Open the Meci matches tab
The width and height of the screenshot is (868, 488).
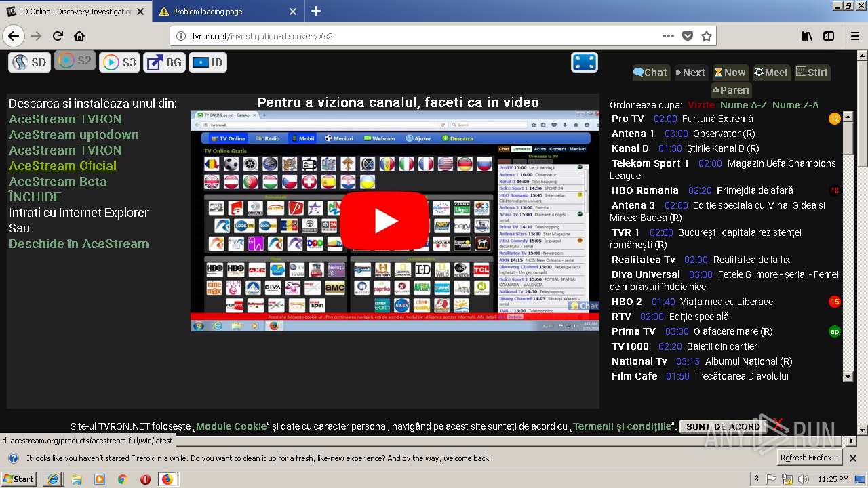click(x=771, y=73)
